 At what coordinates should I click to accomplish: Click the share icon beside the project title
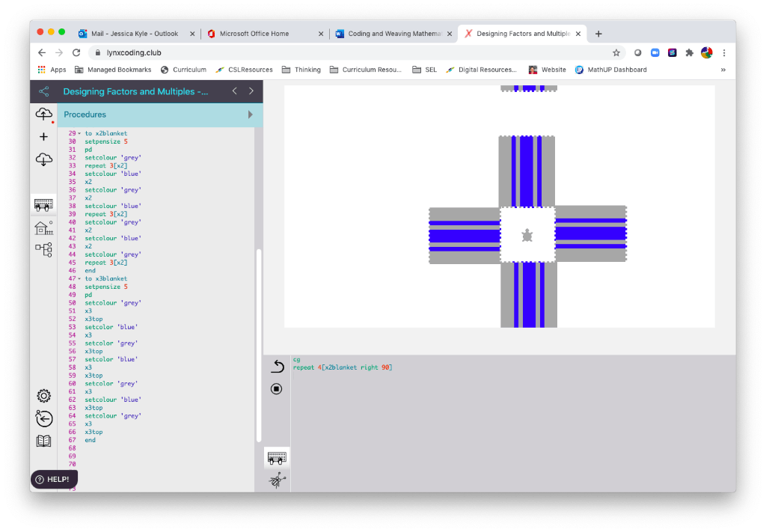(x=43, y=91)
